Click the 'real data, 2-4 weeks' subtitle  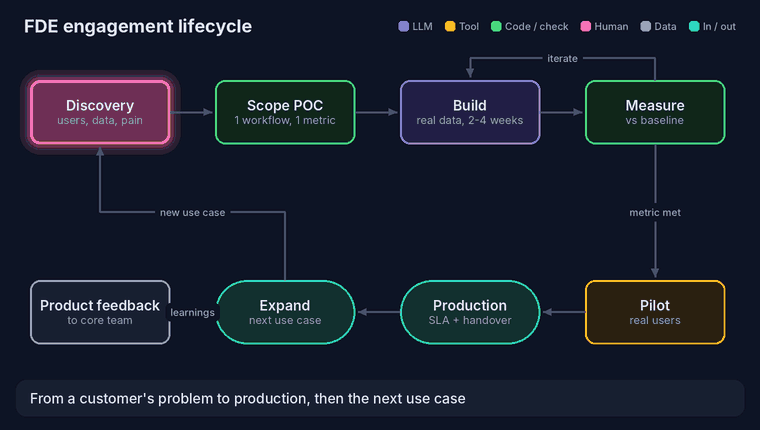(x=470, y=120)
